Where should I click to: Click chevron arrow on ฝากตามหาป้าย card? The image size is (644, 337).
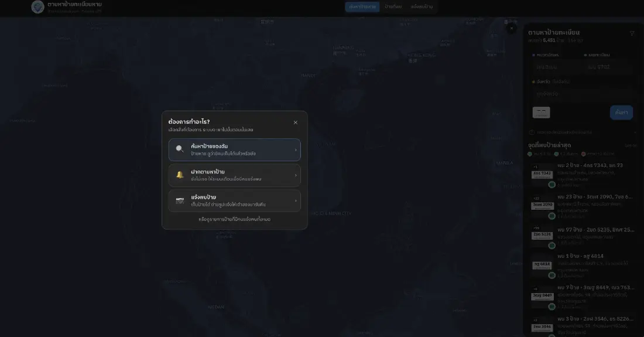296,175
